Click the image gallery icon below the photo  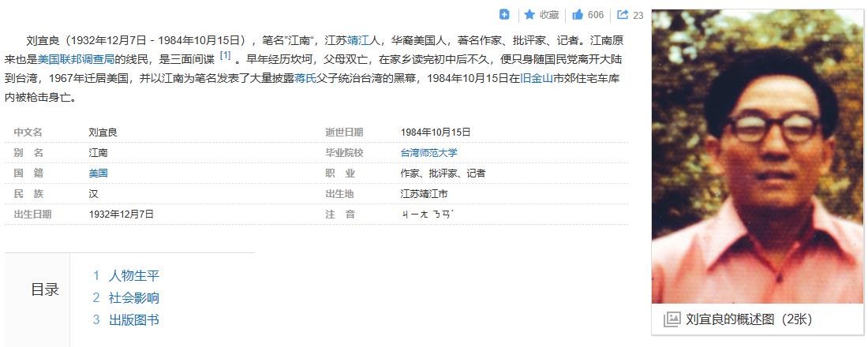pos(672,319)
